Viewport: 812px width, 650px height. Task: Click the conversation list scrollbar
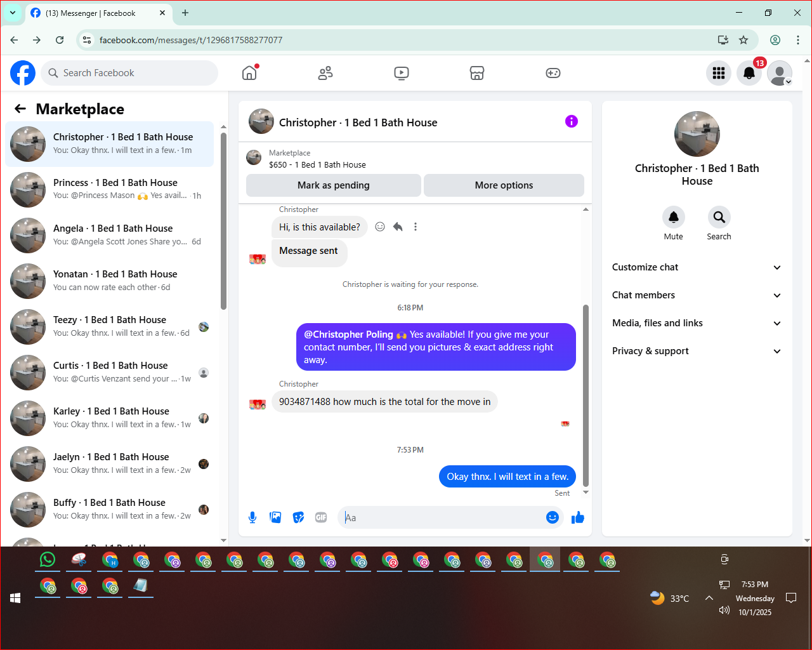[x=223, y=221]
